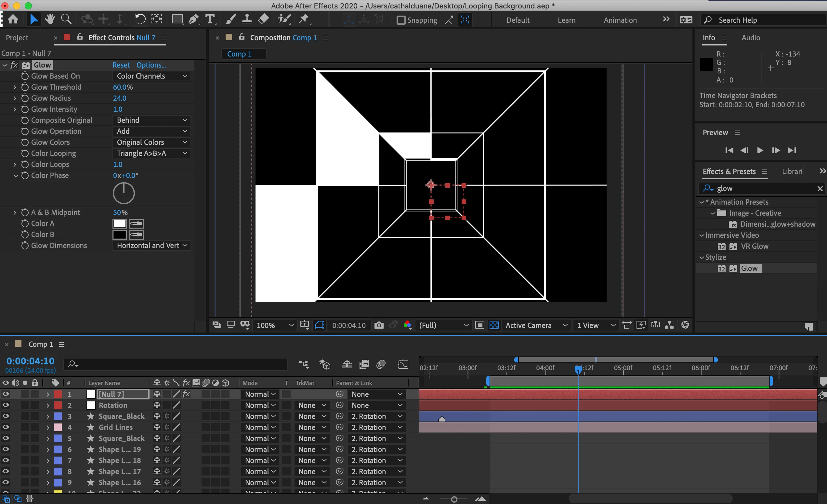Open Composite Original dropdown

(151, 120)
